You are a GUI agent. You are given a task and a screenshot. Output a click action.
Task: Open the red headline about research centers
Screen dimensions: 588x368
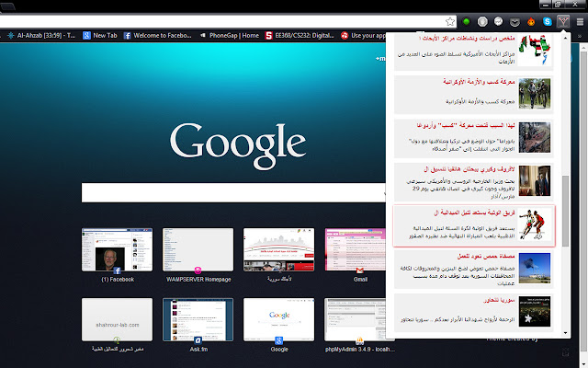coord(467,39)
